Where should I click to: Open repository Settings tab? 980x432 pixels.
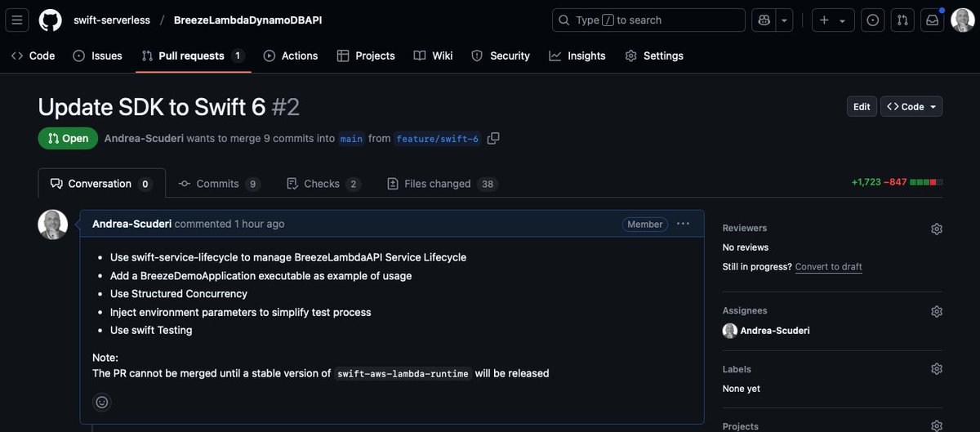[654, 56]
